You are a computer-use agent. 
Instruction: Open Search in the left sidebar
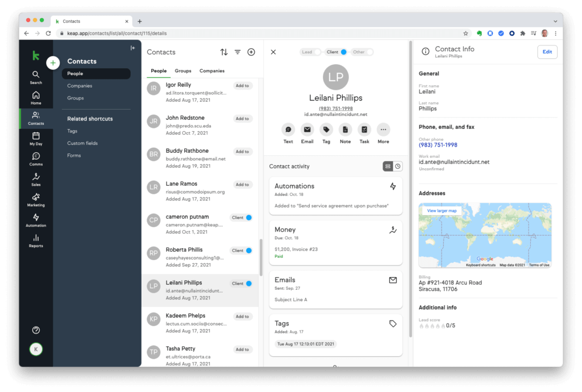pos(36,77)
